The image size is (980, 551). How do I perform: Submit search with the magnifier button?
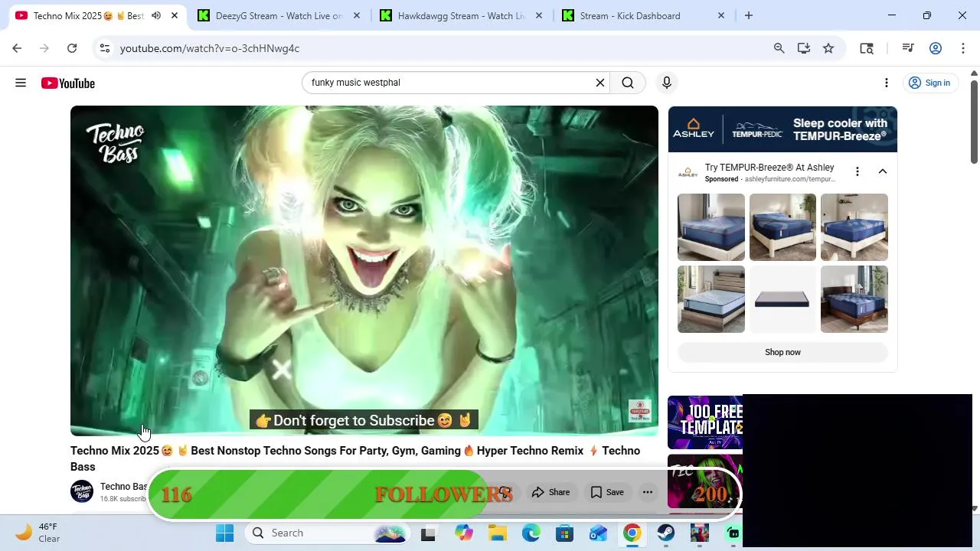click(628, 83)
